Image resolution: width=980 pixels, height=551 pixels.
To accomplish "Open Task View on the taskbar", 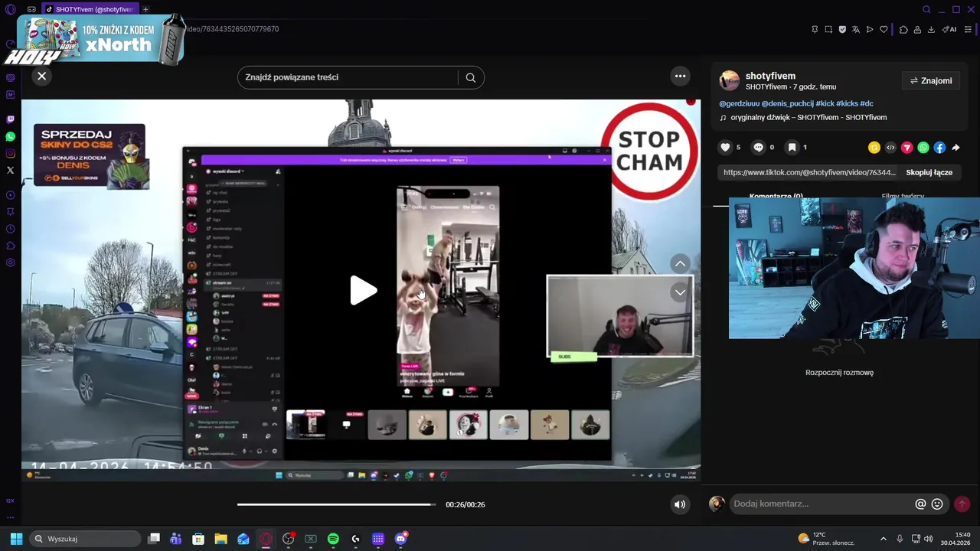I will 154,539.
